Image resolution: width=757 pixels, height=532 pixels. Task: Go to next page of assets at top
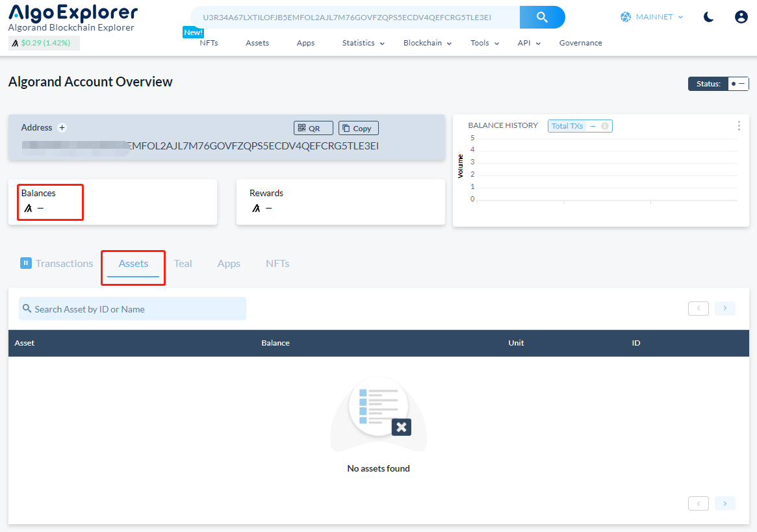[725, 309]
